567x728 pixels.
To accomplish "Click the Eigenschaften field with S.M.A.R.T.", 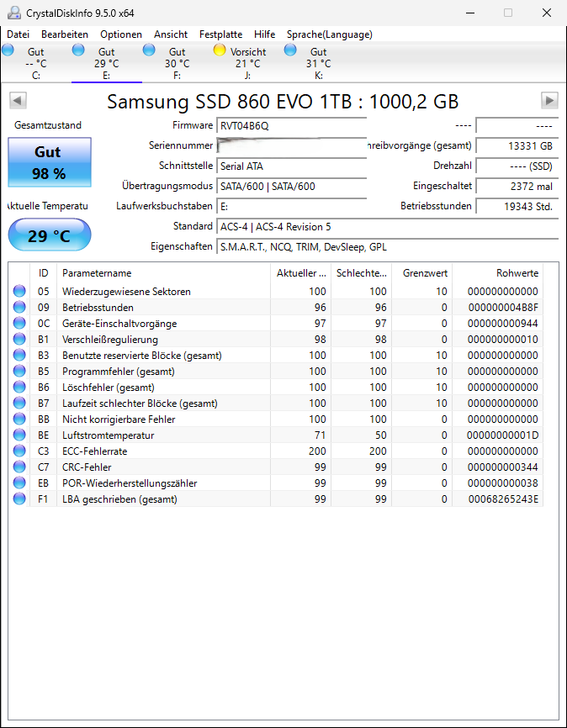I will click(388, 247).
